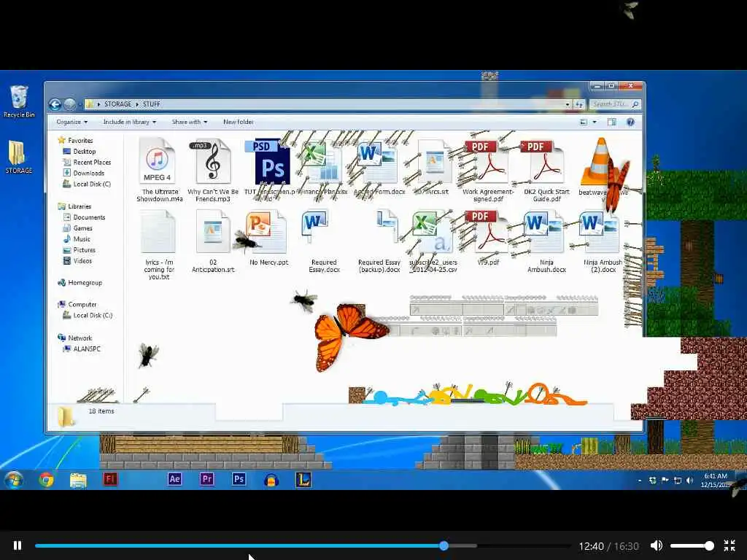Screen dimensions: 747x560
Task: Mute the video player volume
Action: (657, 545)
